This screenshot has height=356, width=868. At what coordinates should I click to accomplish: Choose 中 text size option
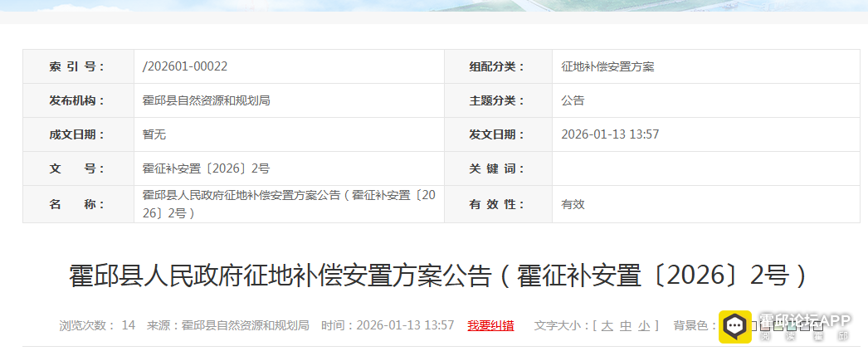(x=626, y=325)
